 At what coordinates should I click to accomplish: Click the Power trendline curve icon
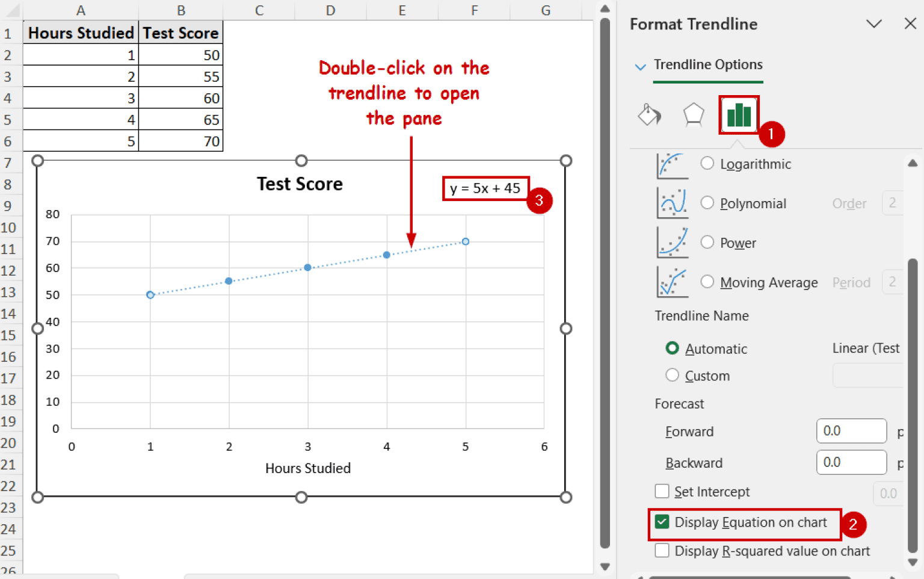coord(672,243)
